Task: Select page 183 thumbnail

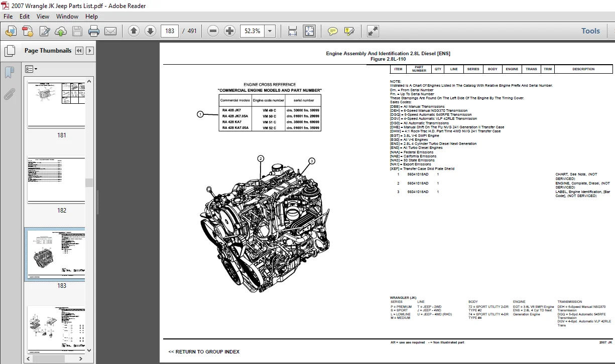Action: pos(55,255)
